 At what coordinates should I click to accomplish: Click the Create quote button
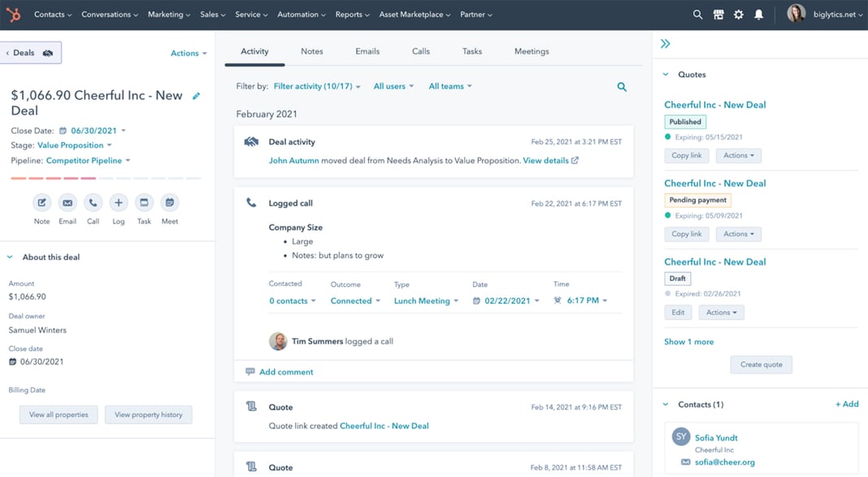(x=761, y=364)
